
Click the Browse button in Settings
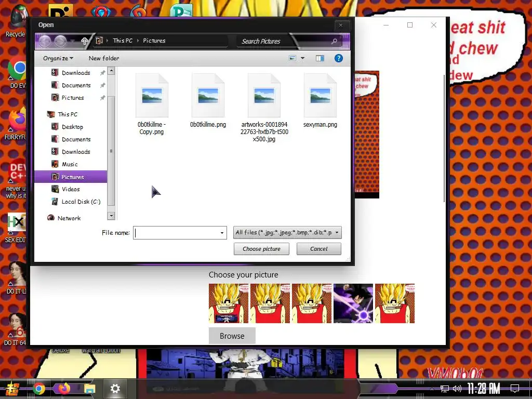(232, 336)
